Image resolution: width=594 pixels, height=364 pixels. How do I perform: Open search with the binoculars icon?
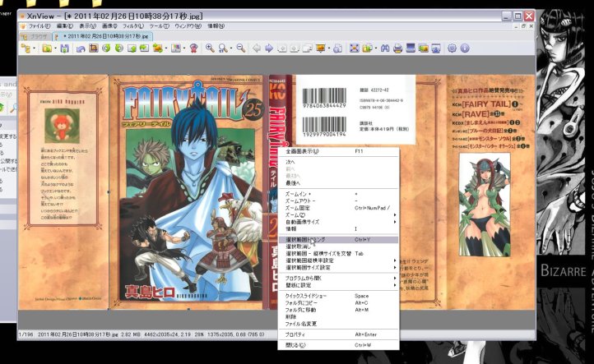385,48
